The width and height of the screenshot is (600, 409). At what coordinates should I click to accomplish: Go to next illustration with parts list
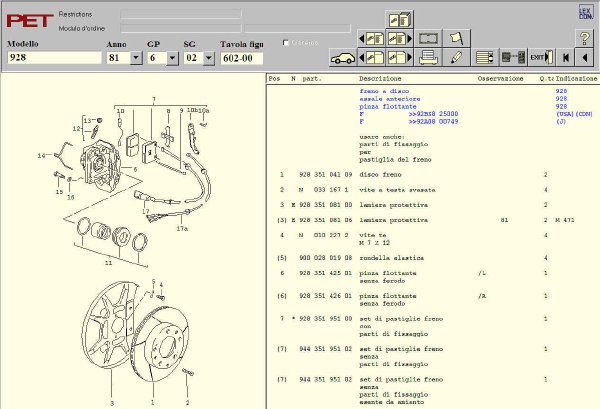click(399, 39)
